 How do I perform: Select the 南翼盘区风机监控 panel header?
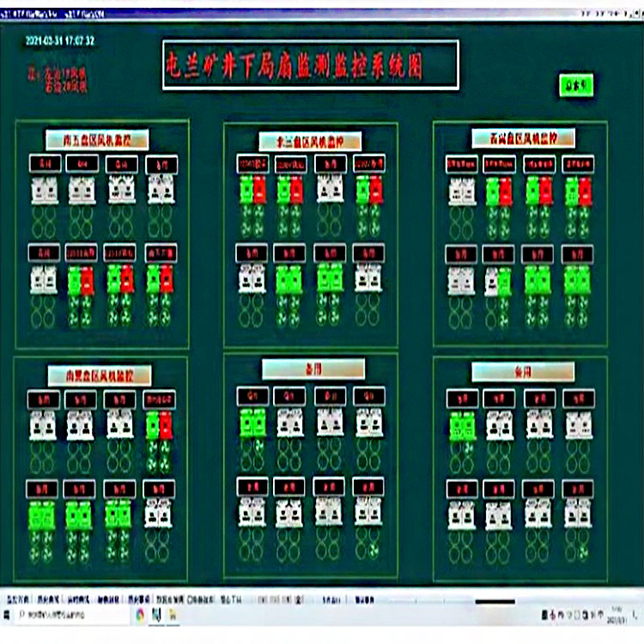point(99,375)
